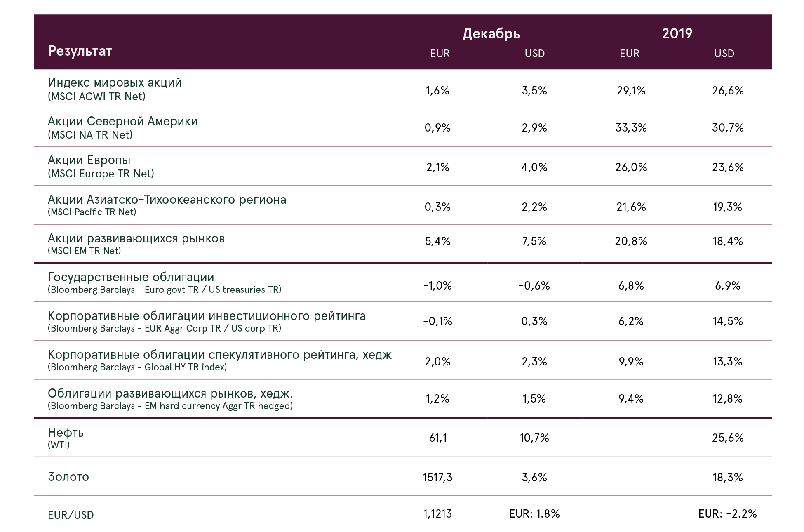The image size is (804, 532).
Task: Click Europe December EUR value 2,1%
Action: [x=437, y=167]
